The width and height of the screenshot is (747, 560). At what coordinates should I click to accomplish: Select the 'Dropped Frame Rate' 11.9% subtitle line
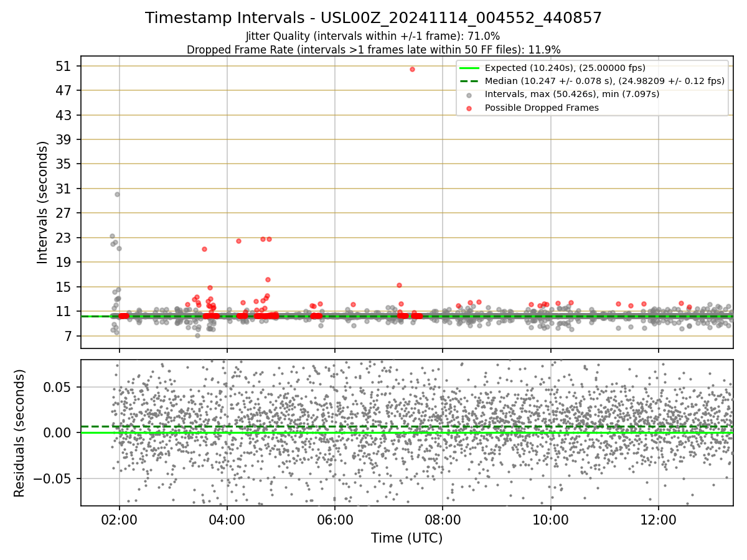point(374,50)
